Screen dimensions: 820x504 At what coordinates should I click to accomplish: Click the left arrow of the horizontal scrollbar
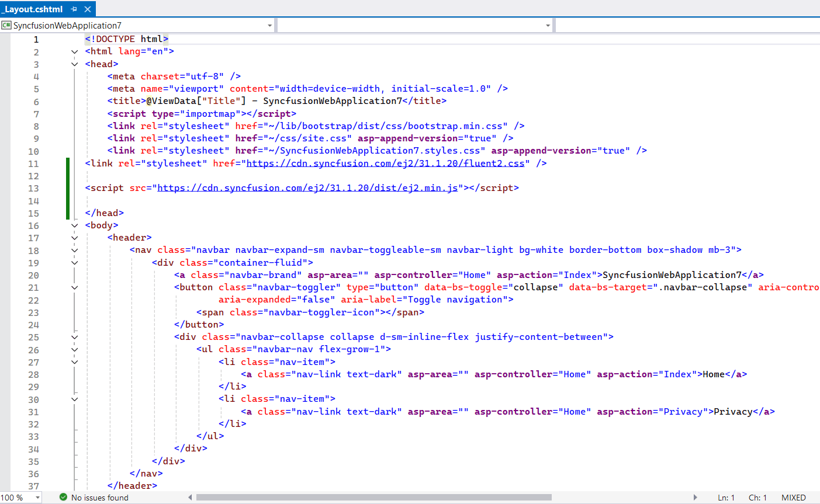[x=189, y=497]
